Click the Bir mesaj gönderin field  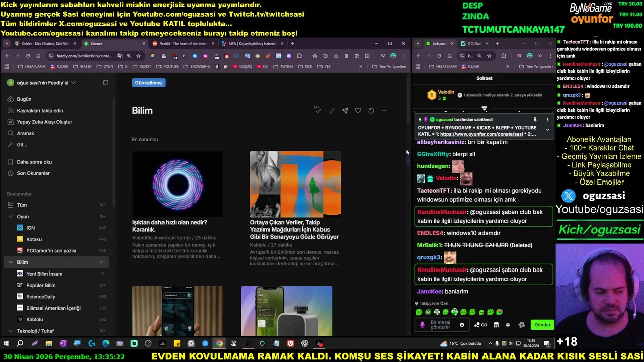(442, 325)
